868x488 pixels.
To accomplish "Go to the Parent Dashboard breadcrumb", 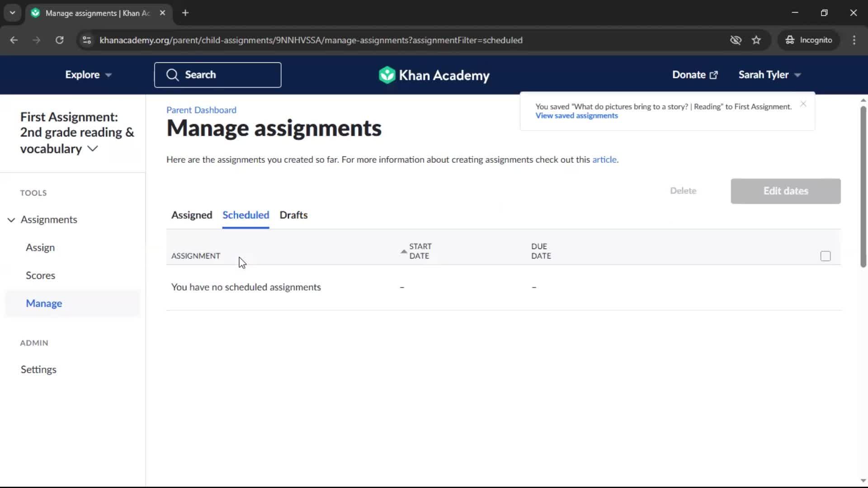I will 201,110.
